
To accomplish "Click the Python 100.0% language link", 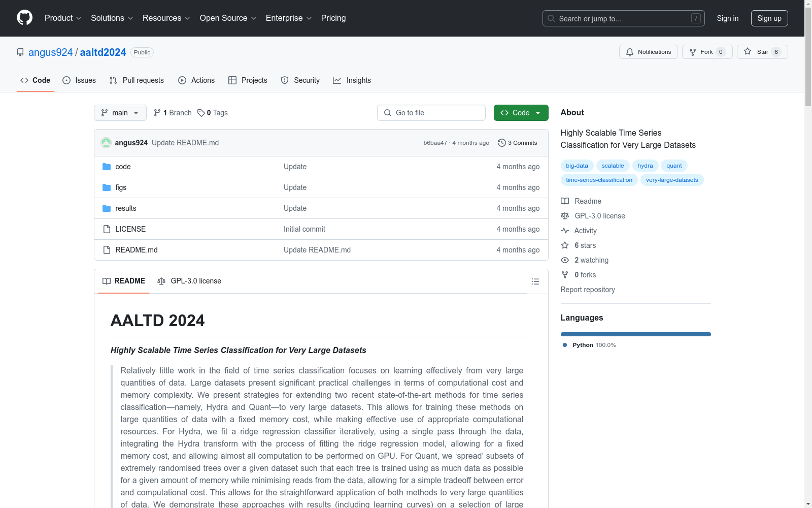I will tap(589, 345).
